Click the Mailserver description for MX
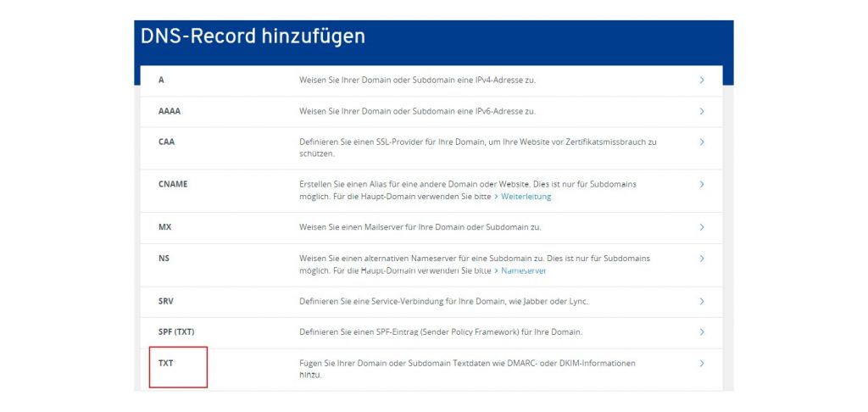This screenshot has width=868, height=412. (x=420, y=227)
